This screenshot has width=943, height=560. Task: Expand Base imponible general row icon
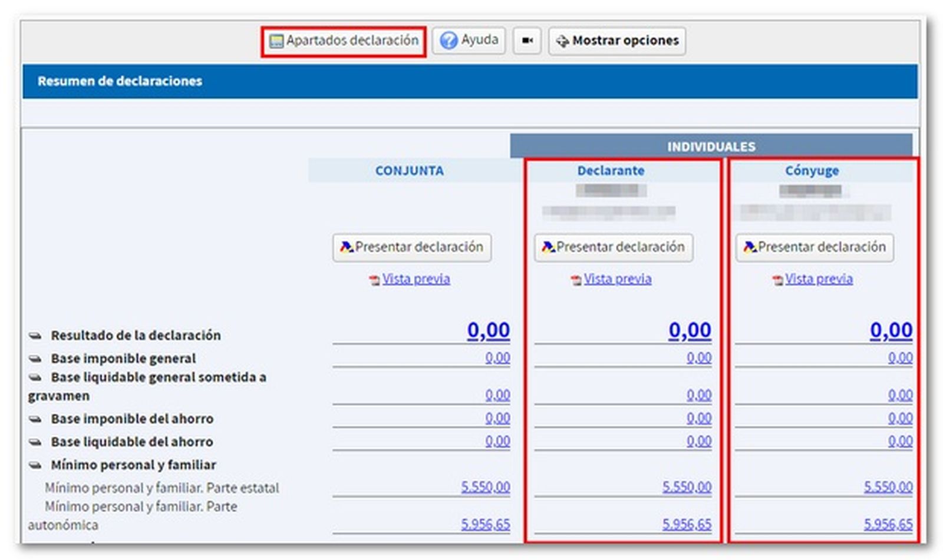35,359
